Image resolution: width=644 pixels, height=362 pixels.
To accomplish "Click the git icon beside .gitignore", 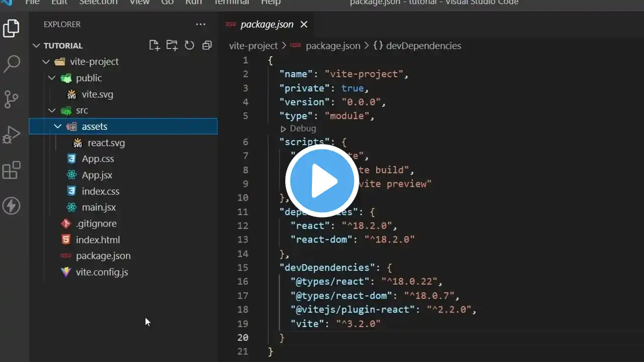I will pyautogui.click(x=66, y=223).
